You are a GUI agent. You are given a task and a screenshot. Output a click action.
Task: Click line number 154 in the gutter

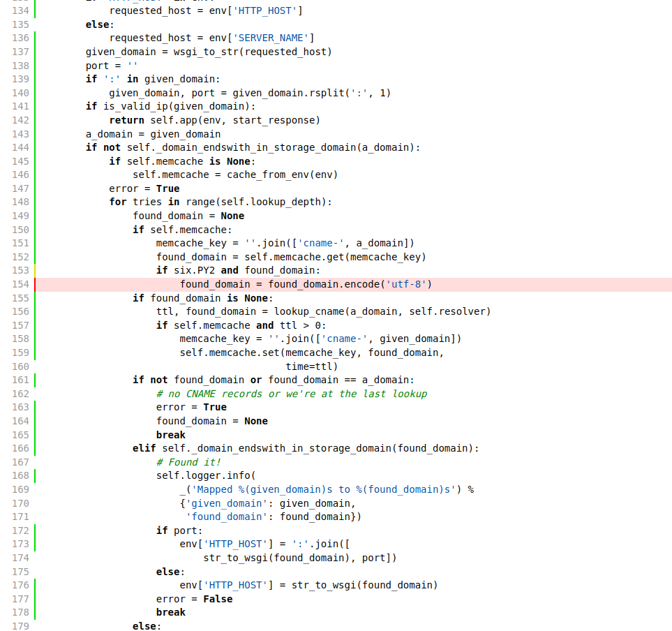20,284
